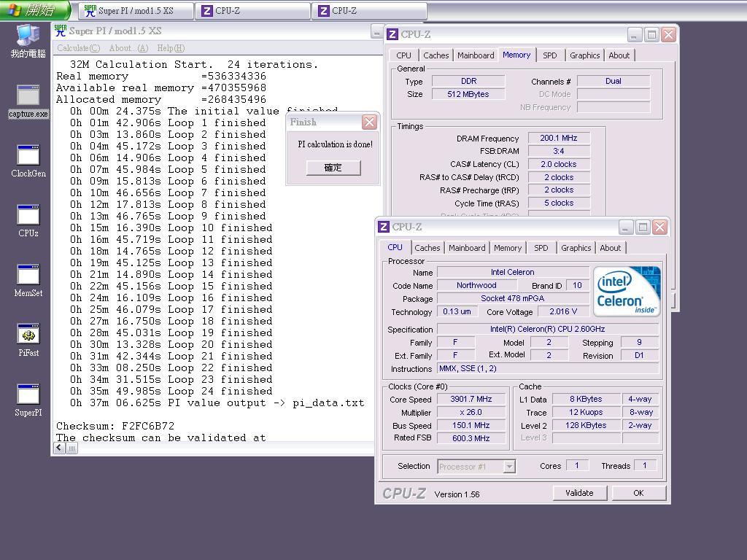The height and width of the screenshot is (560, 747).
Task: Click the Rated FSB value 600.3 MHz
Action: (471, 438)
